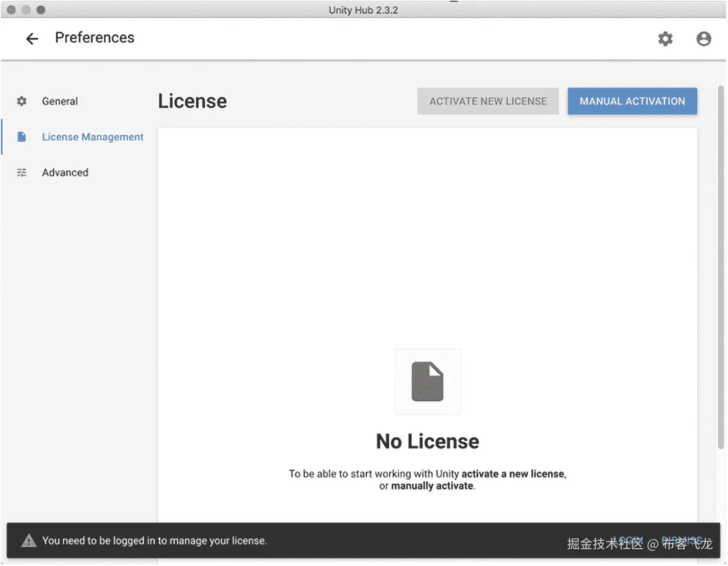Screen dimensions: 728x566
Task: Maximize the Unity Hub window
Action: [41, 10]
